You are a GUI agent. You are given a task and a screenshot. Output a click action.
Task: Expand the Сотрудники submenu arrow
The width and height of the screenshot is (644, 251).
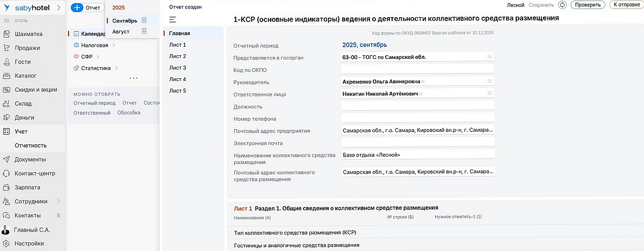coord(58,202)
